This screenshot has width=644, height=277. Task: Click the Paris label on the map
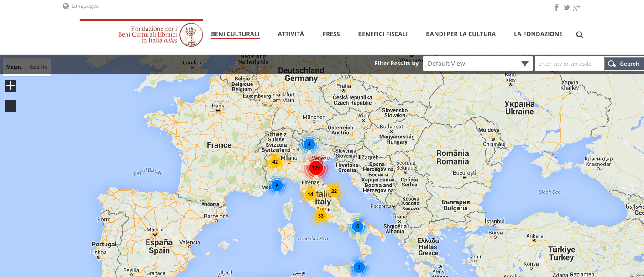(x=218, y=106)
